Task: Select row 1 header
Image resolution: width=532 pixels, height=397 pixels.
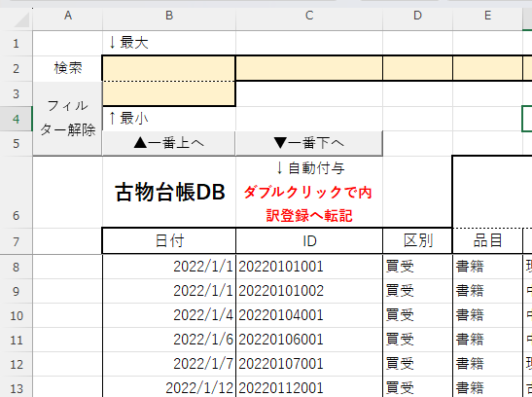Action: [x=16, y=44]
